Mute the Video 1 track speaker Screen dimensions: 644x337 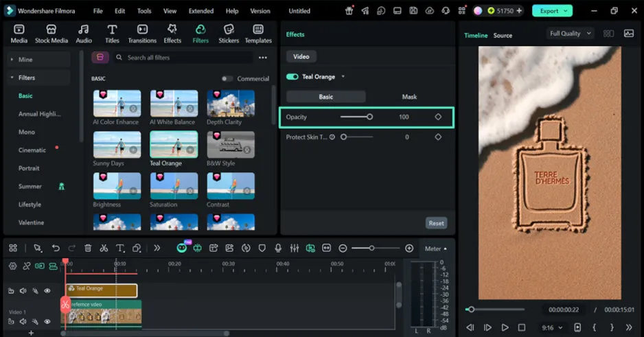coord(23,322)
